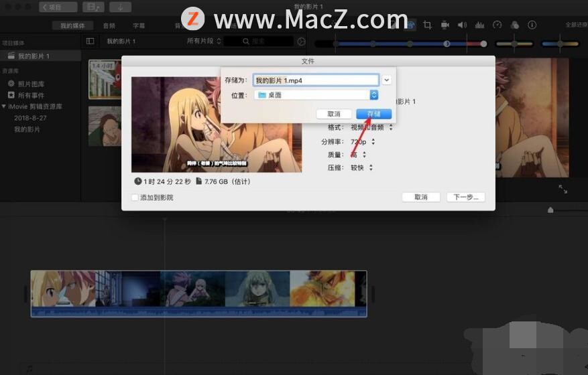Select the second clip thumbnail in browser
This screenshot has height=375, width=588.
coord(105,127)
